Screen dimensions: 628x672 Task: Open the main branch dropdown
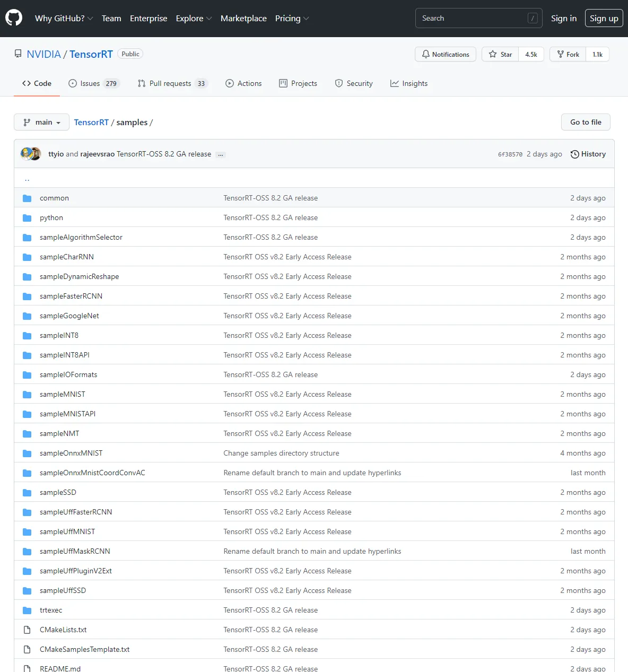tap(41, 122)
